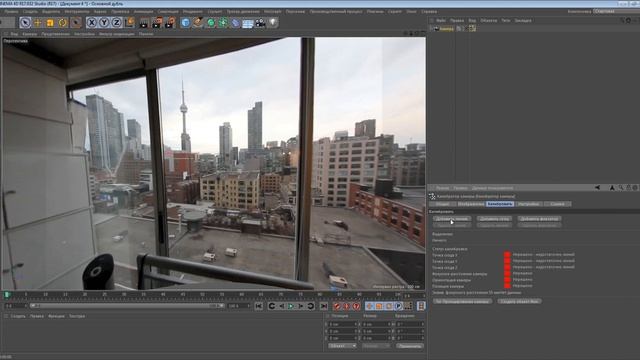Toggle the Z axis lock
This screenshot has width=640, height=360.
pos(116,22)
